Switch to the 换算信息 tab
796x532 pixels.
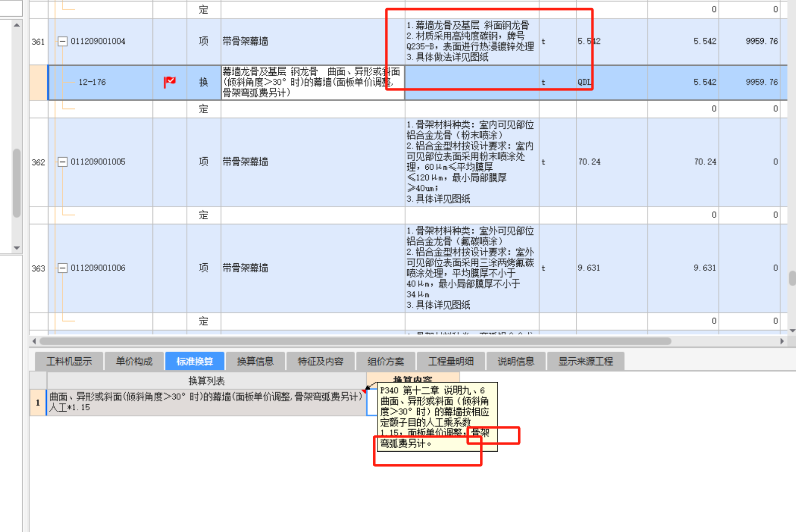[255, 361]
